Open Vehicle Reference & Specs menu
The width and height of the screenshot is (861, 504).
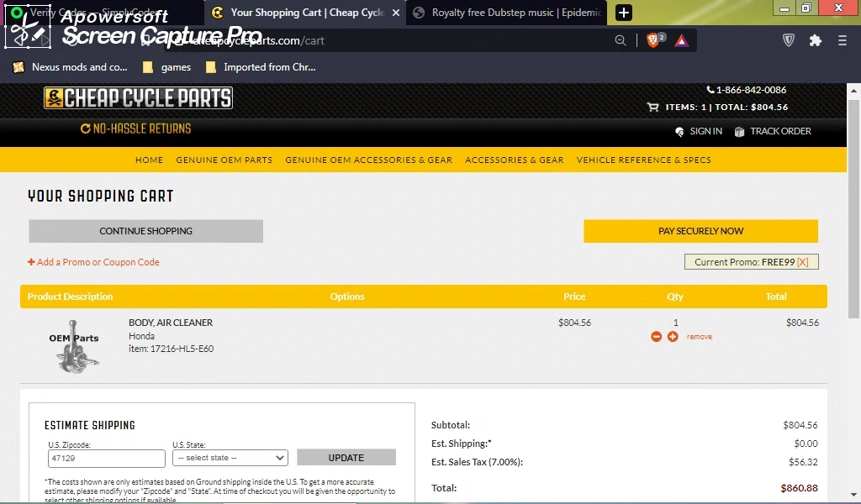coord(643,160)
